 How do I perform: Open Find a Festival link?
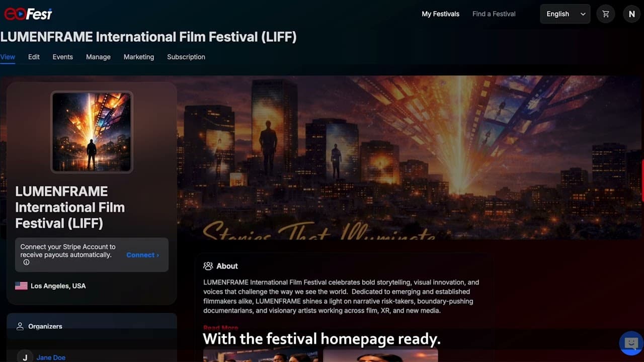point(494,14)
